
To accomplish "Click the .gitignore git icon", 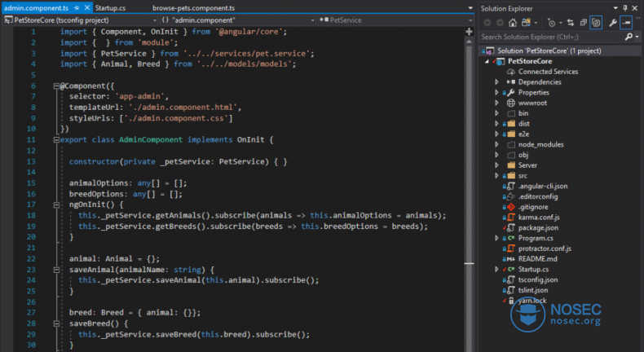I will pyautogui.click(x=511, y=207).
